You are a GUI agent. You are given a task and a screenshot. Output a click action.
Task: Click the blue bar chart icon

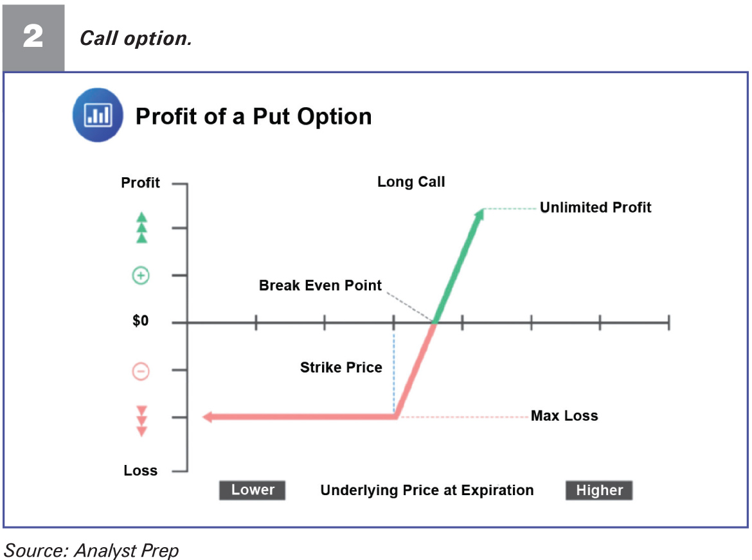tap(98, 115)
